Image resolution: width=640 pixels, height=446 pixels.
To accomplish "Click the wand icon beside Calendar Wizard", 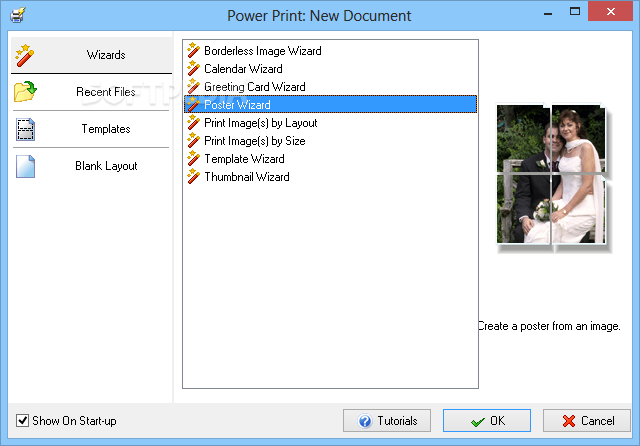I will (193, 69).
